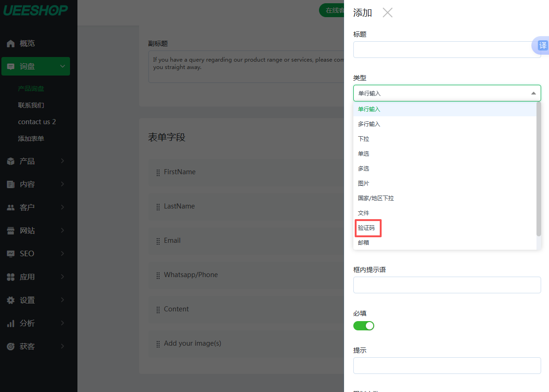Open the contact us 2 form

click(37, 122)
